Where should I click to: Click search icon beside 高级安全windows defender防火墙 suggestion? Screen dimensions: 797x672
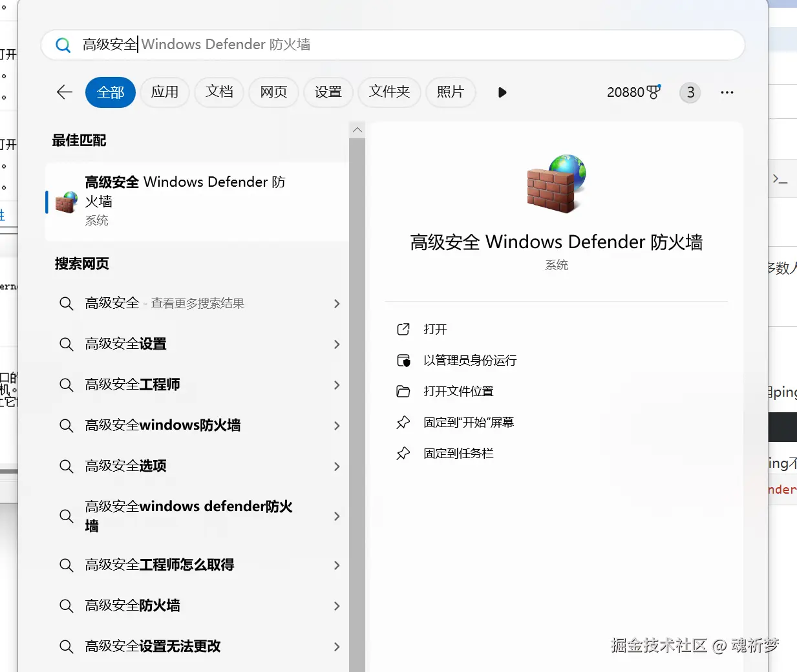coord(67,516)
